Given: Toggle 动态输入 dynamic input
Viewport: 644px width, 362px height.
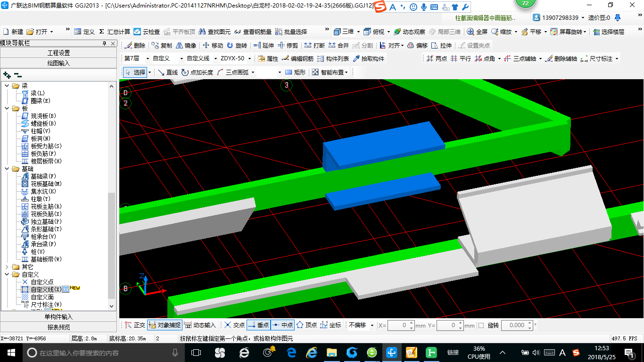Looking at the screenshot, I should coord(200,325).
